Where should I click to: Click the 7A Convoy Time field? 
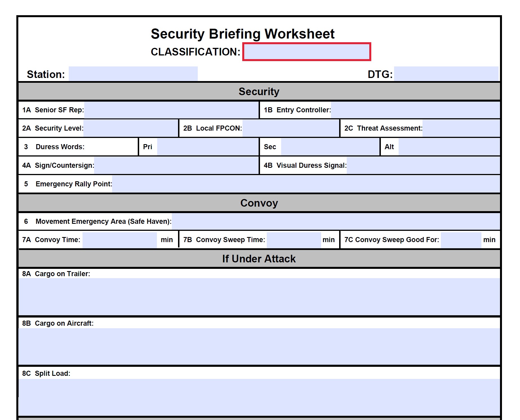click(x=120, y=240)
